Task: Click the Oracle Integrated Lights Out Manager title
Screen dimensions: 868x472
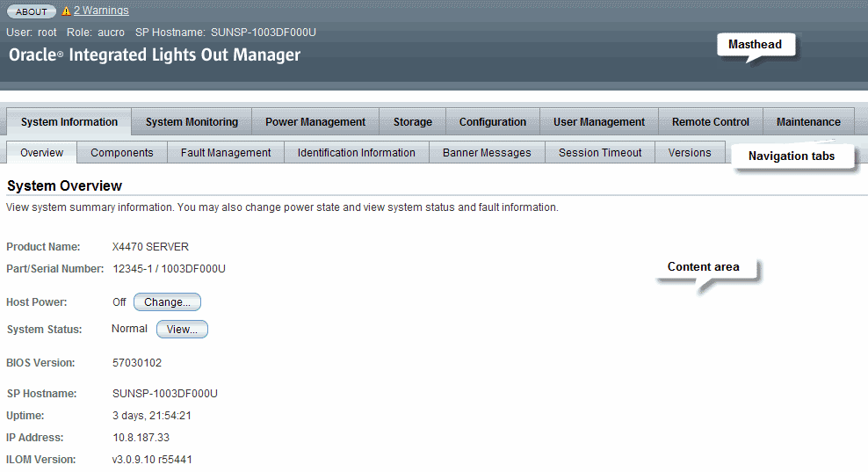Action: (155, 54)
